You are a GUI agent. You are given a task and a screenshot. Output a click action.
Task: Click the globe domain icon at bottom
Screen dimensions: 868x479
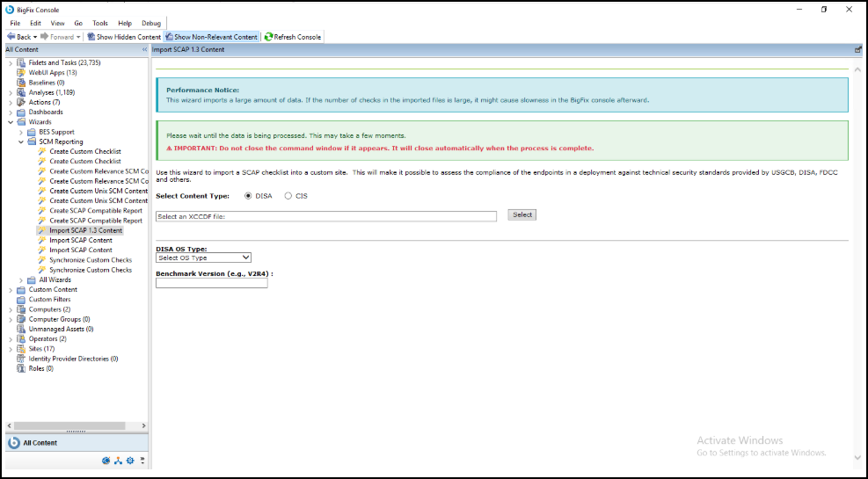(106, 461)
